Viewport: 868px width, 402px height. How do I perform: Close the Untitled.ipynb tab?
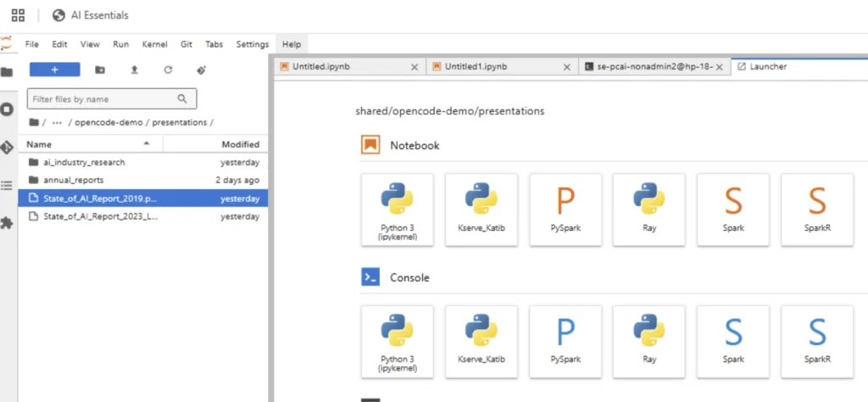pyautogui.click(x=414, y=66)
